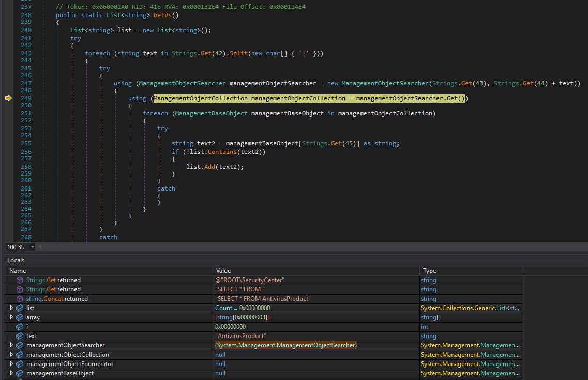Expand managementBaseObject in Locals
This screenshot has width=588, height=380.
11,373
